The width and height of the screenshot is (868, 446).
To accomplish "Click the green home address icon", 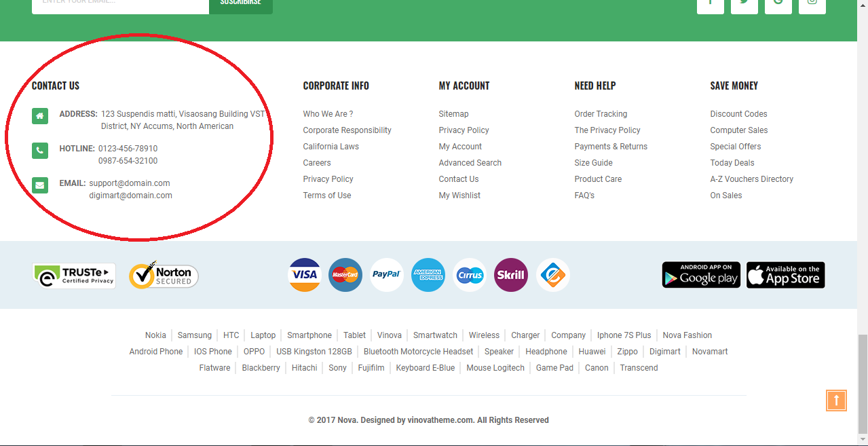I will click(x=40, y=116).
